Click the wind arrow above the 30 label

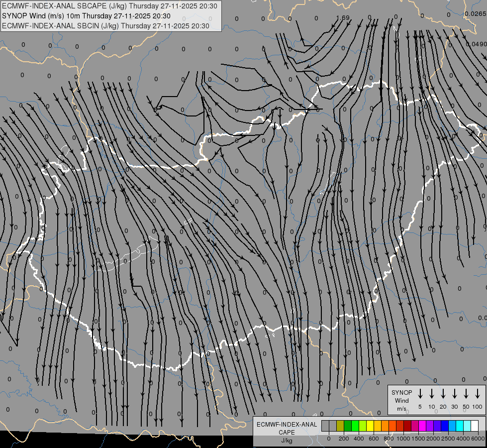pos(454,394)
